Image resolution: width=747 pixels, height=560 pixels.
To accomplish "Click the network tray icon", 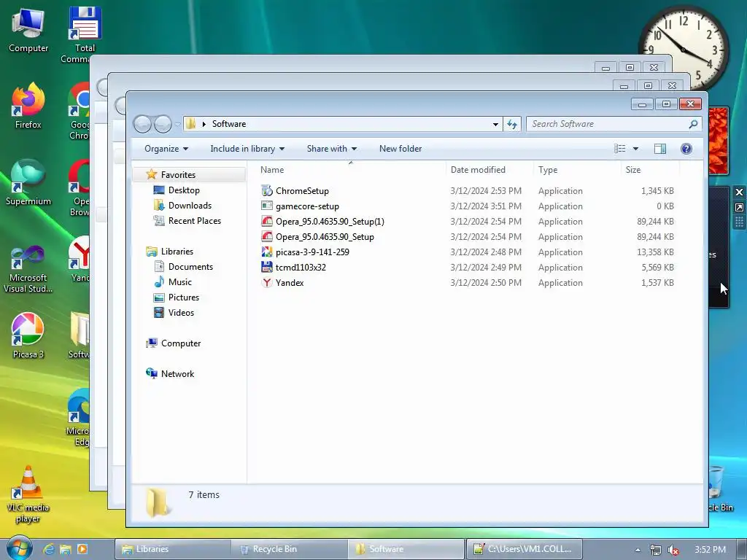I will (656, 550).
